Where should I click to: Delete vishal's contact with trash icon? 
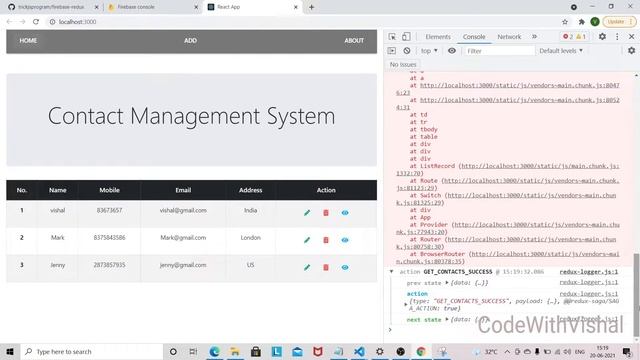coord(326,213)
